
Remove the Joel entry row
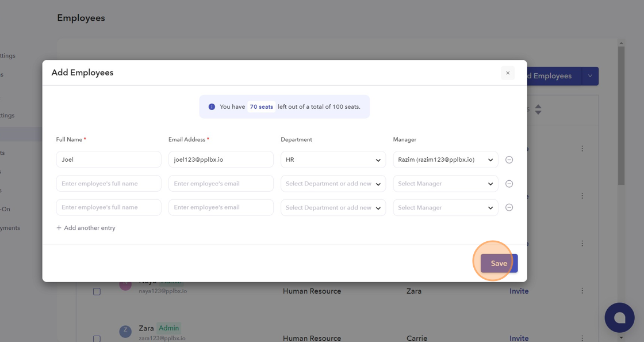(509, 160)
